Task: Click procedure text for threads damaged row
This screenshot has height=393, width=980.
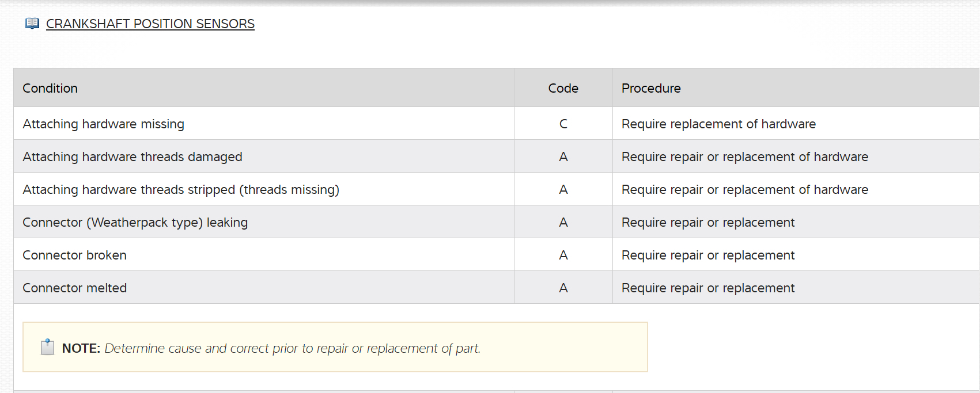Action: click(x=744, y=157)
